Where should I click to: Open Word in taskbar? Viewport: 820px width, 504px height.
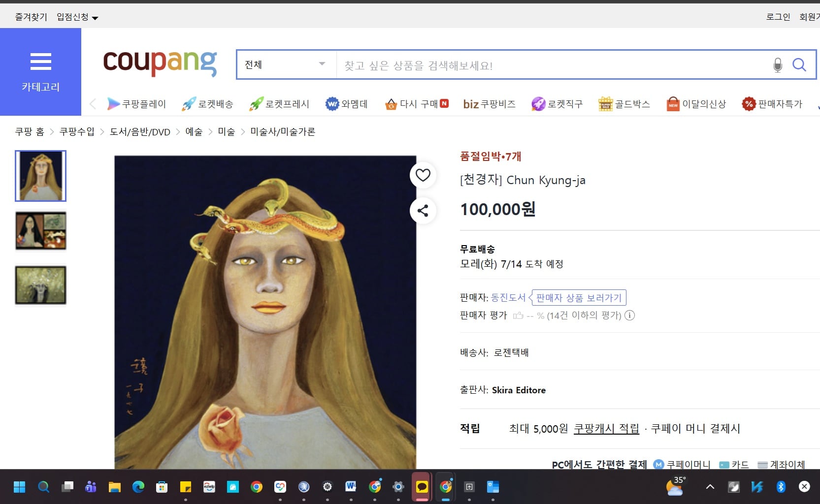[351, 487]
